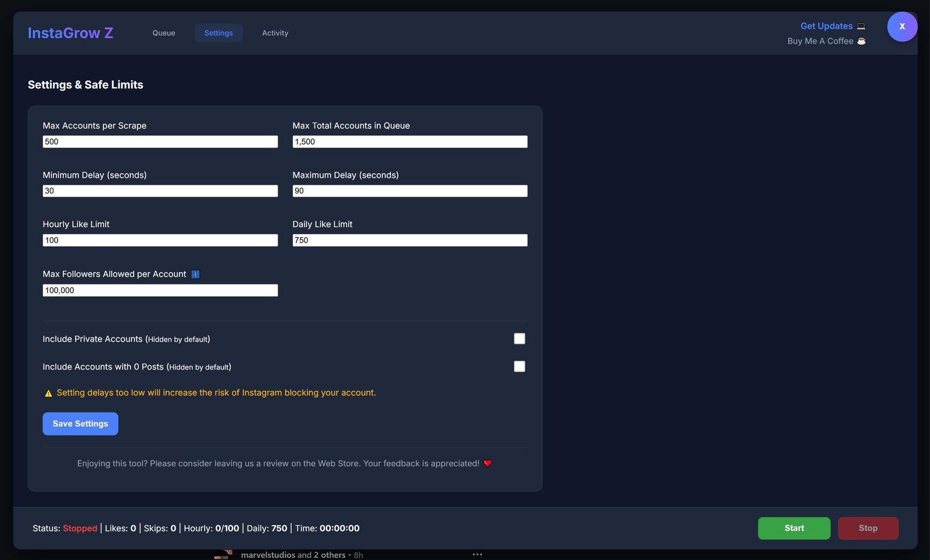Click the laptop icon next to Get Updates
930x560 pixels.
[861, 26]
